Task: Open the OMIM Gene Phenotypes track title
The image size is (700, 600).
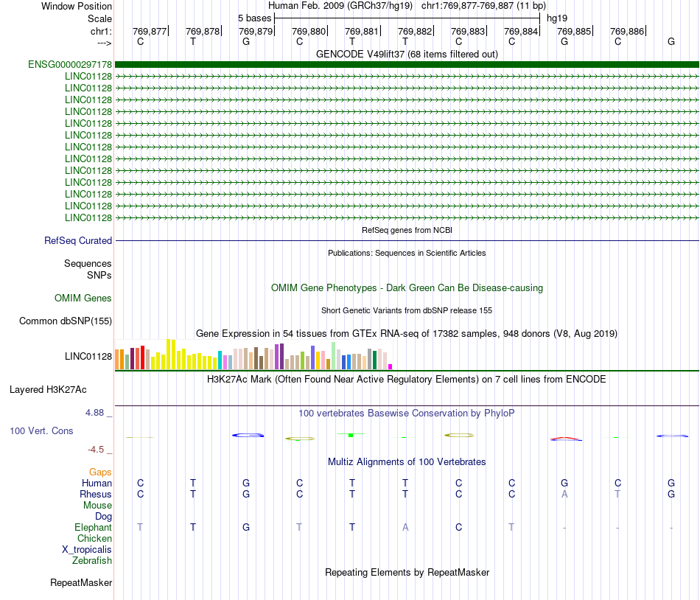Action: click(407, 288)
